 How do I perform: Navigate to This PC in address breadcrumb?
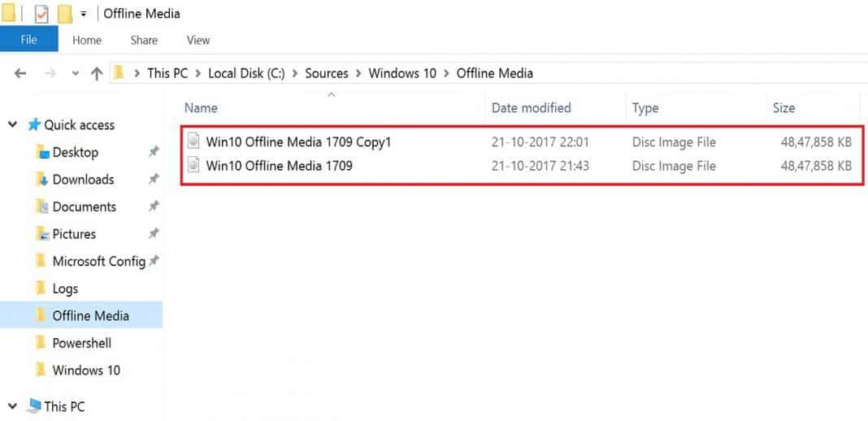[167, 73]
